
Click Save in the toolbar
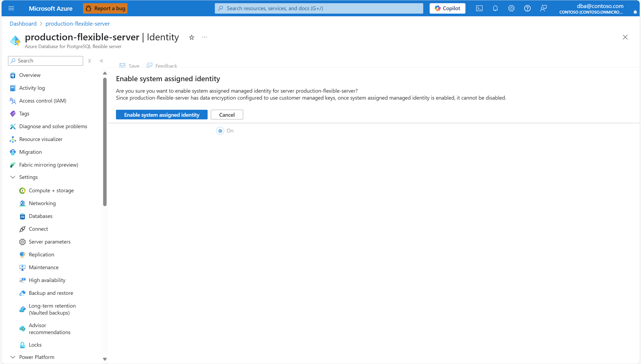tap(130, 66)
